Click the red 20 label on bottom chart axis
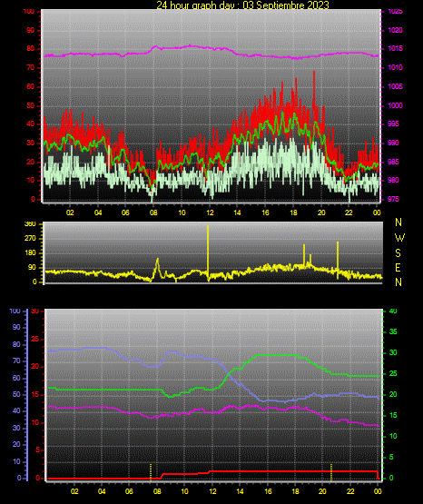The image size is (423, 504). (35, 367)
